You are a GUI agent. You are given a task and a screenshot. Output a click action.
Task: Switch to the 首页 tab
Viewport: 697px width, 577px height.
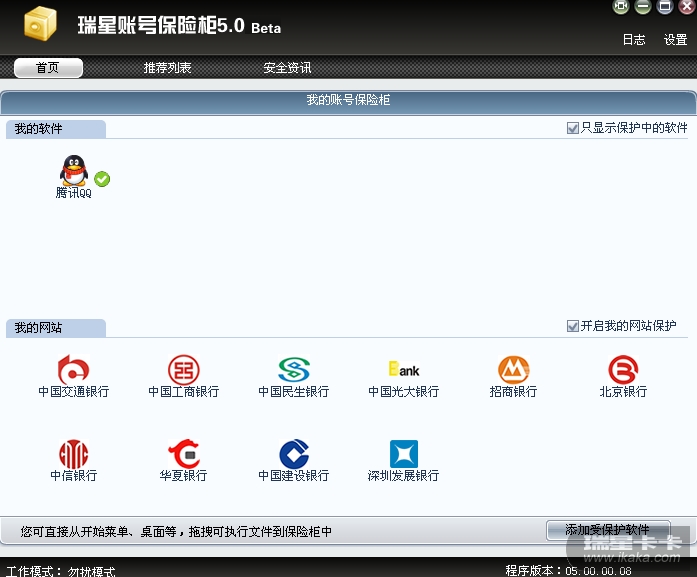[48, 68]
